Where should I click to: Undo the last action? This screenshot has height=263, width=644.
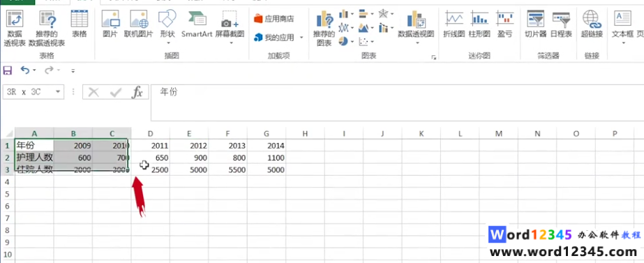click(25, 70)
